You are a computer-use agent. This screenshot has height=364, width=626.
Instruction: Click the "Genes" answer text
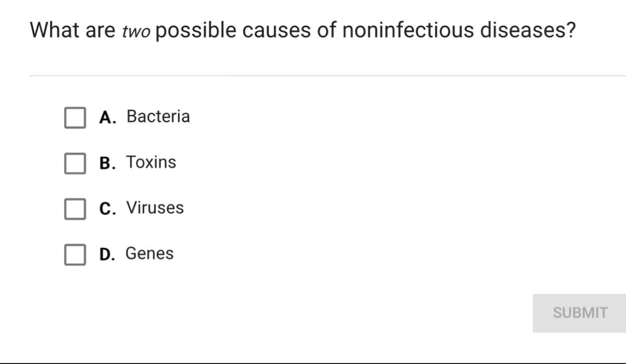pos(149,253)
